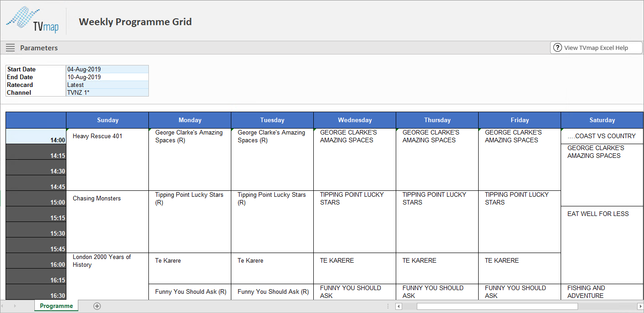The height and width of the screenshot is (313, 644).
Task: Click the Saturday column header
Action: coord(602,120)
